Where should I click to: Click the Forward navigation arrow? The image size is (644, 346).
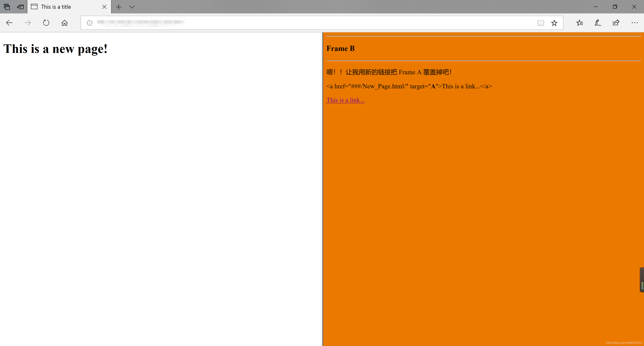(28, 23)
